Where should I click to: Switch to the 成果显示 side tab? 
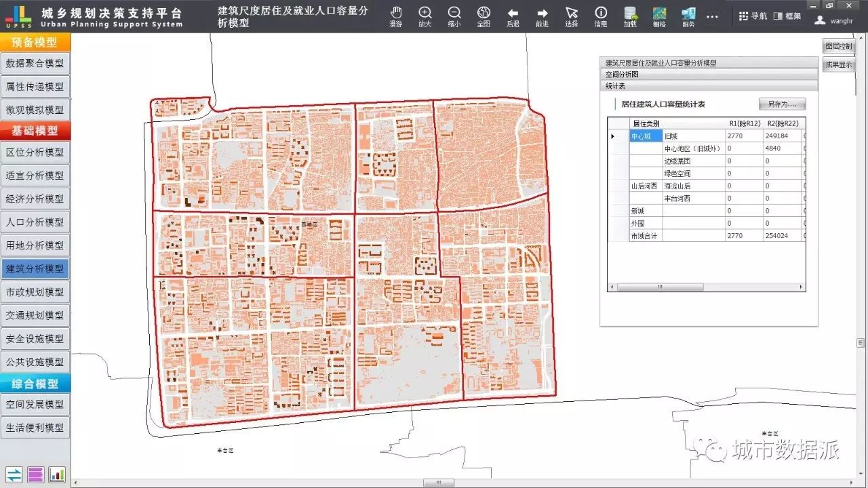pos(838,65)
